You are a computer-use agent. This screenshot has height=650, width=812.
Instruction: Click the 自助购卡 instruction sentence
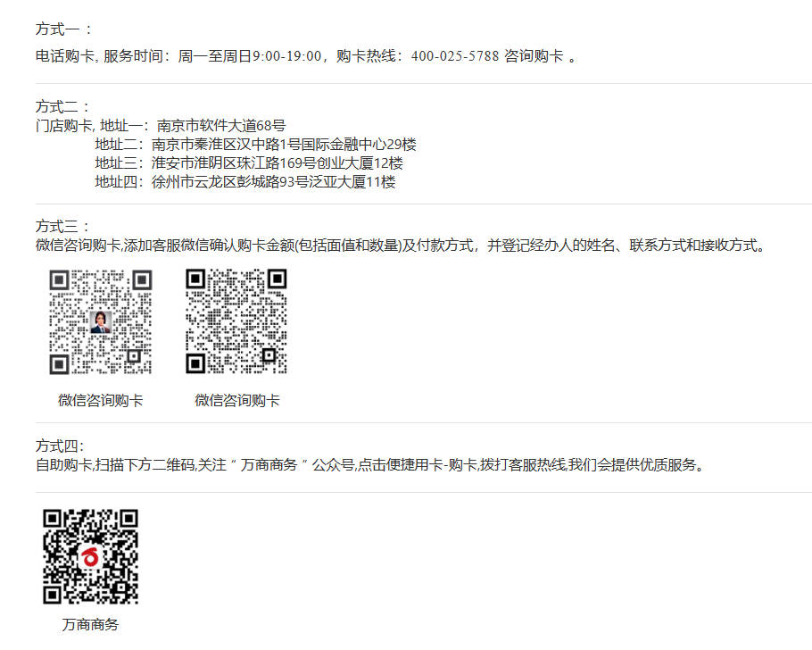369,465
